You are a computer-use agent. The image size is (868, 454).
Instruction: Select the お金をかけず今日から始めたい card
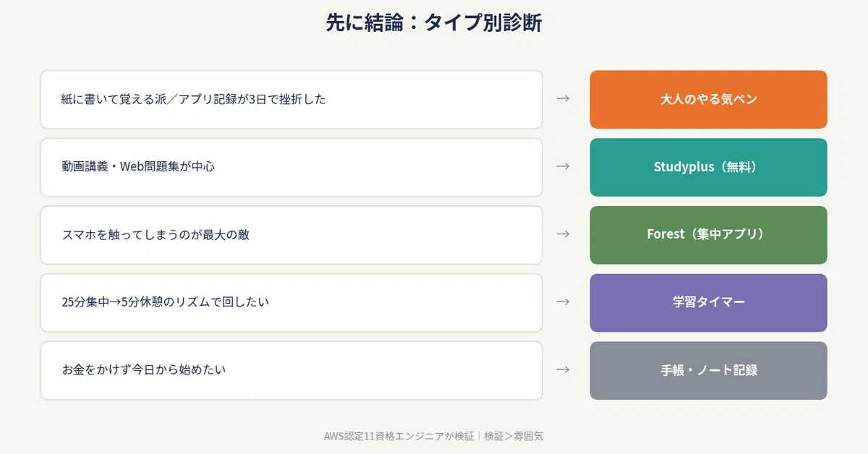tap(292, 370)
